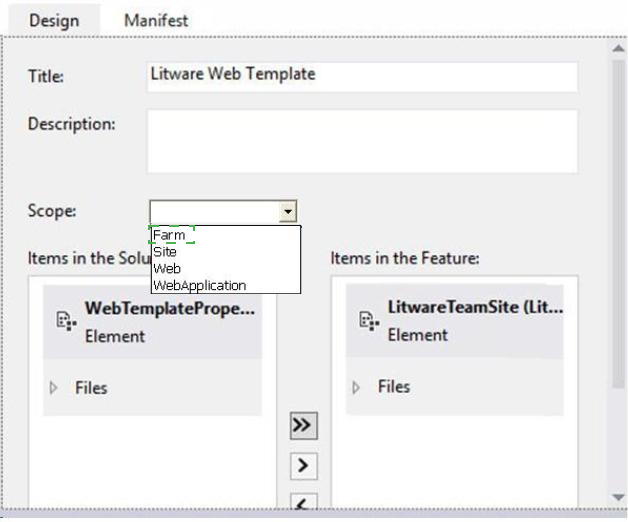This screenshot has width=628, height=522.
Task: Select the LitwareTeamSite element item
Action: (x=455, y=321)
